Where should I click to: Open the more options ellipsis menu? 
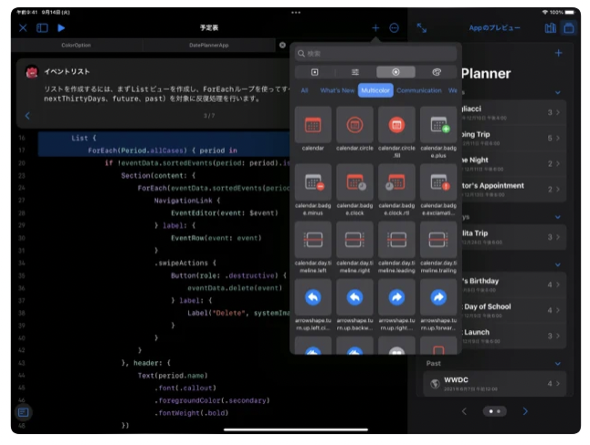(394, 28)
